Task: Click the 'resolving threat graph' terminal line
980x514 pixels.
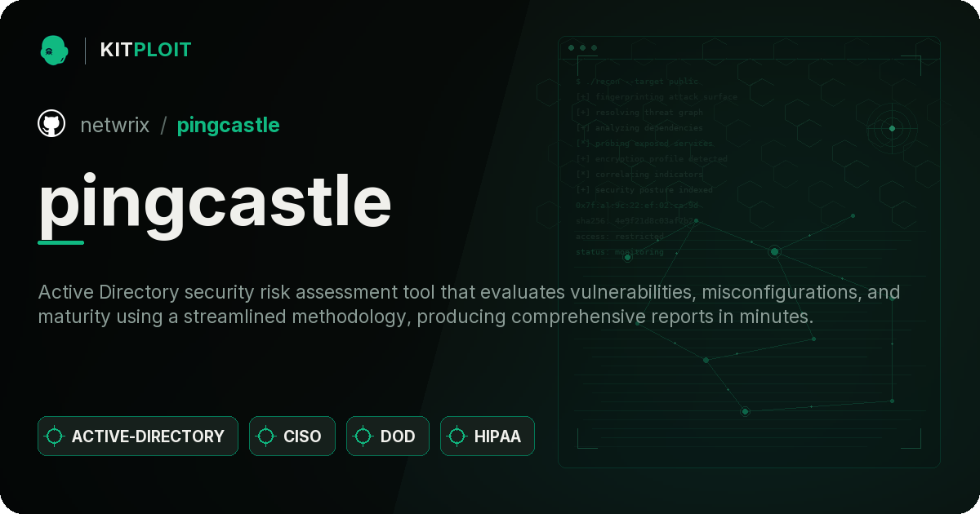Action: (x=639, y=113)
